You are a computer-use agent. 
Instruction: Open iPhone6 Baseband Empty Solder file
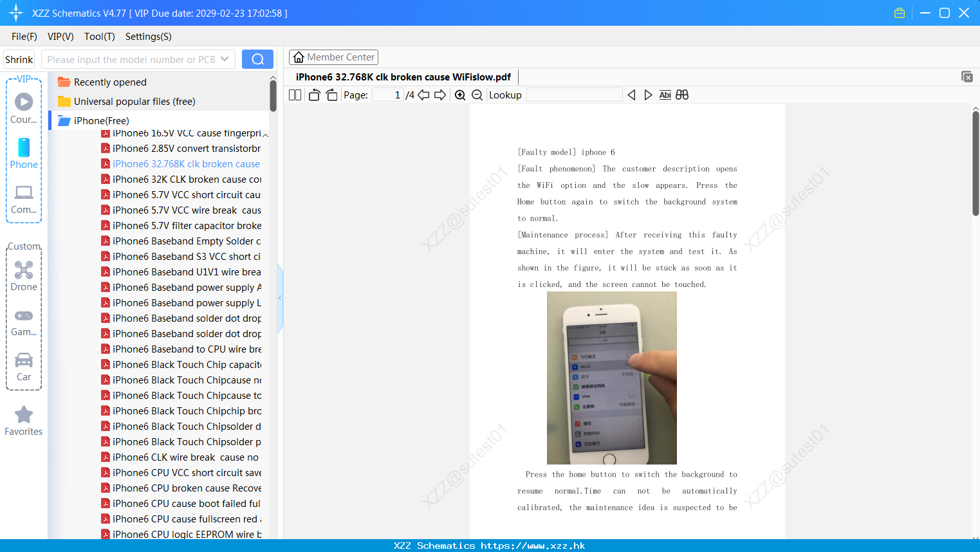[x=181, y=241]
